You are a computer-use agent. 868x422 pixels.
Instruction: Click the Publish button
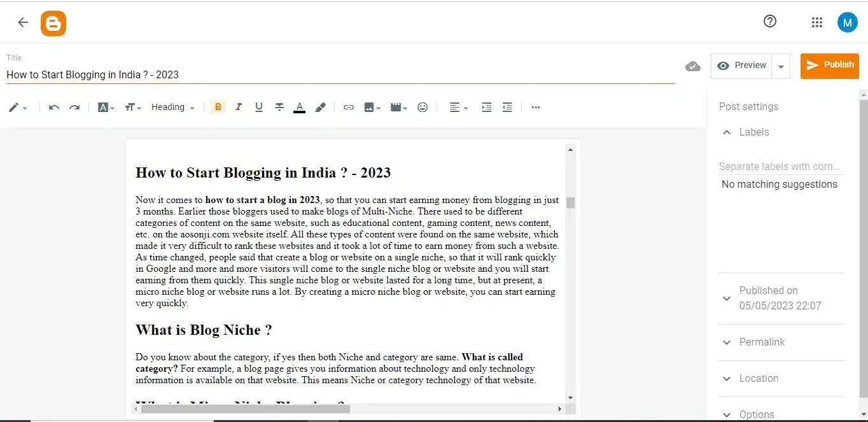[x=829, y=65]
